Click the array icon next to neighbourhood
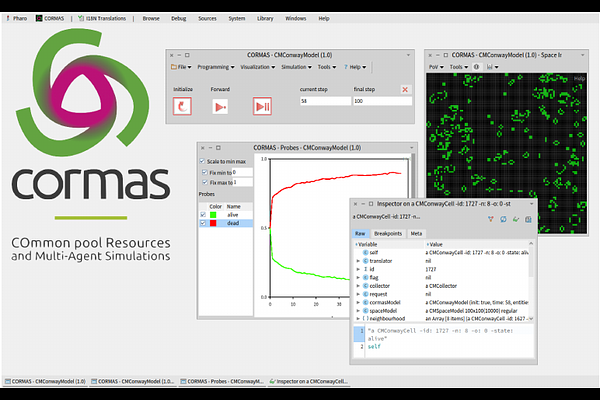The image size is (600, 400). pos(365,318)
